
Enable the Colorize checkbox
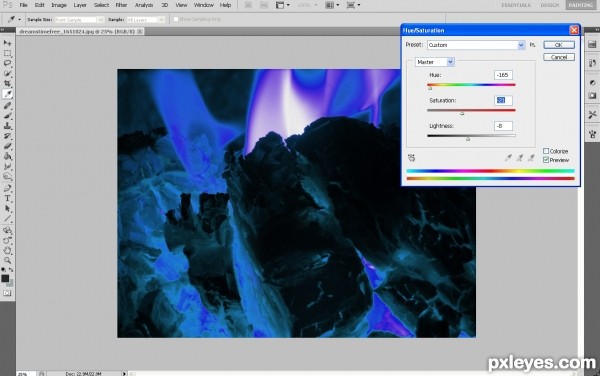pyautogui.click(x=546, y=151)
